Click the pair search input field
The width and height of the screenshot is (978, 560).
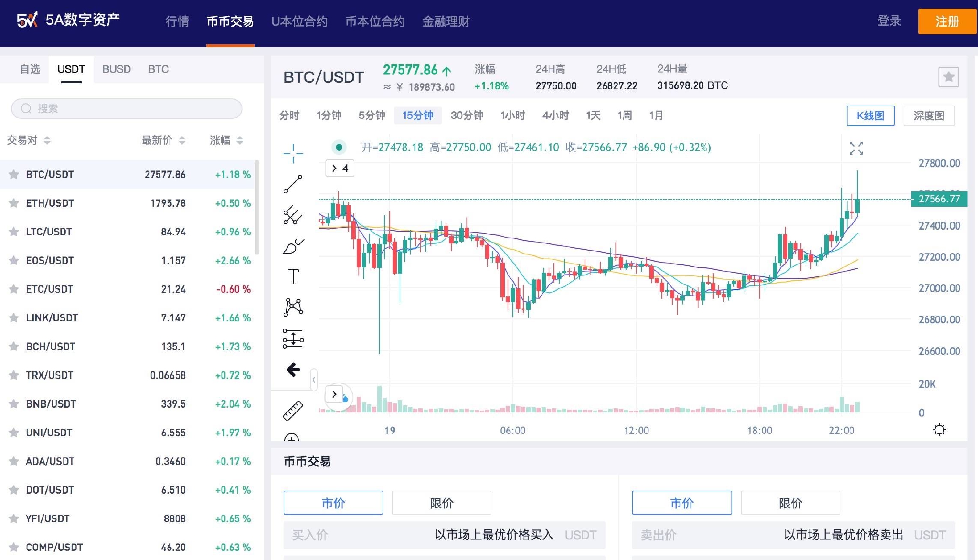(x=126, y=109)
